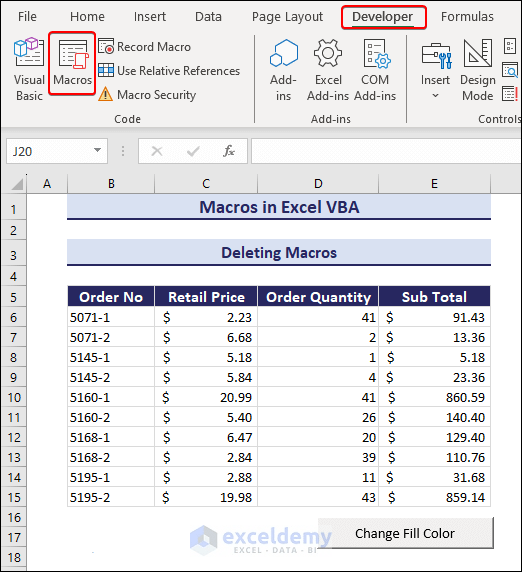The image size is (522, 572).
Task: Select sub total 860.59
Action: [x=434, y=397]
